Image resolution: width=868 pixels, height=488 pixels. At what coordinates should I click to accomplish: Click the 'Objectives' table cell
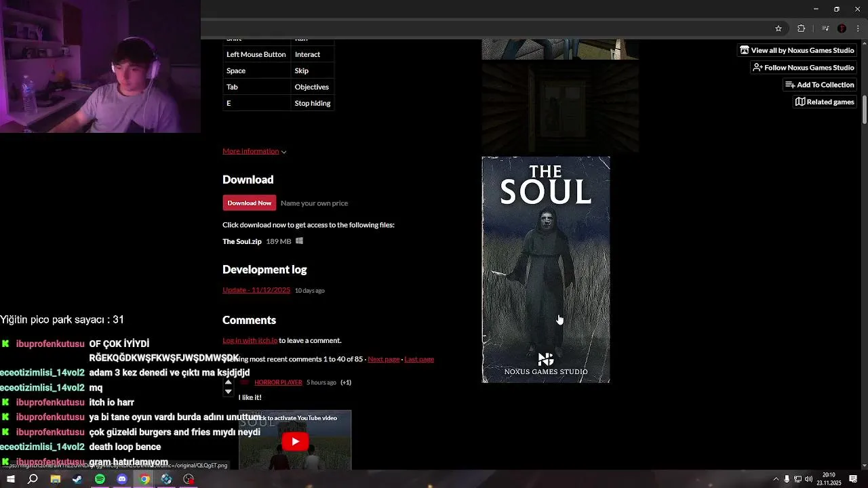tap(312, 87)
